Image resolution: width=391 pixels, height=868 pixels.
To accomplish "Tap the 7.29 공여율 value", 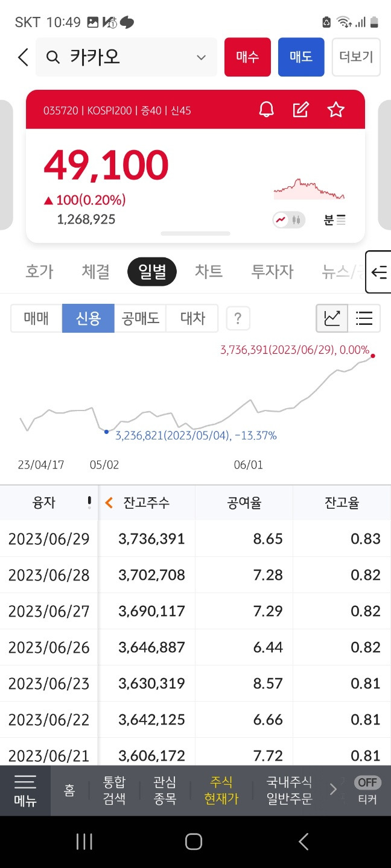I will tap(268, 611).
